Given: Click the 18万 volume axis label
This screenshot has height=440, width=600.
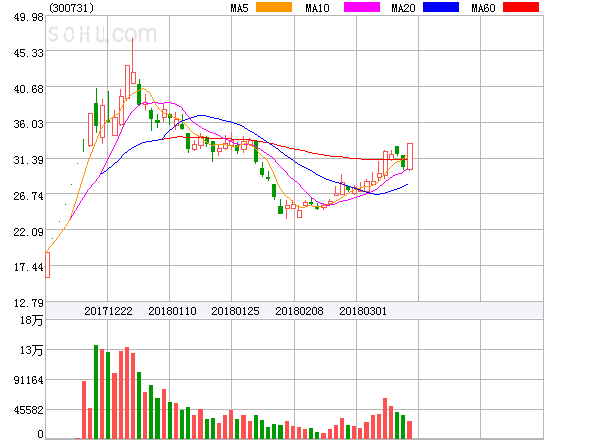Looking at the screenshot, I should (32, 320).
